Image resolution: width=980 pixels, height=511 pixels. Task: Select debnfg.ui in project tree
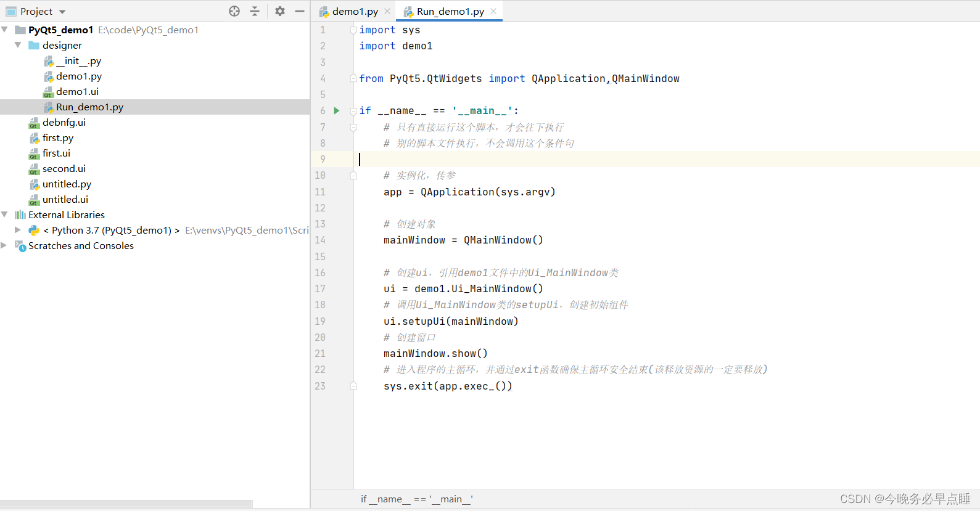click(64, 122)
